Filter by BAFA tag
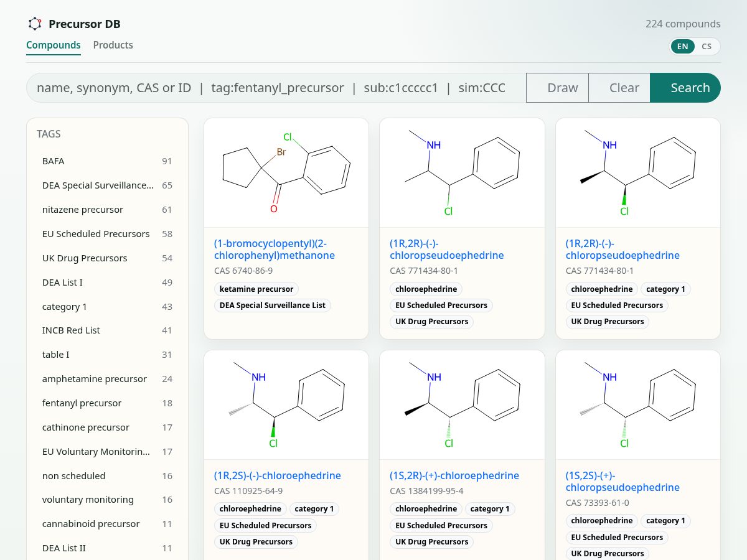The width and height of the screenshot is (747, 560). pyautogui.click(x=107, y=161)
